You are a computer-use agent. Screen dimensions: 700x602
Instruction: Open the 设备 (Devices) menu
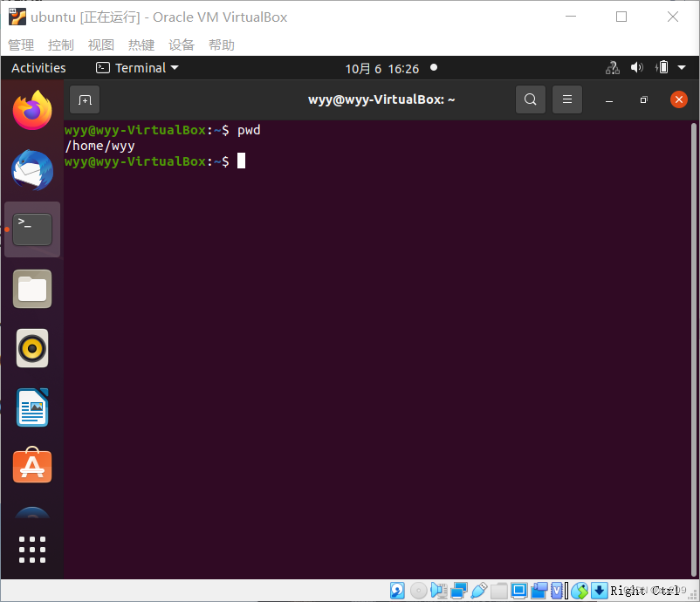181,44
